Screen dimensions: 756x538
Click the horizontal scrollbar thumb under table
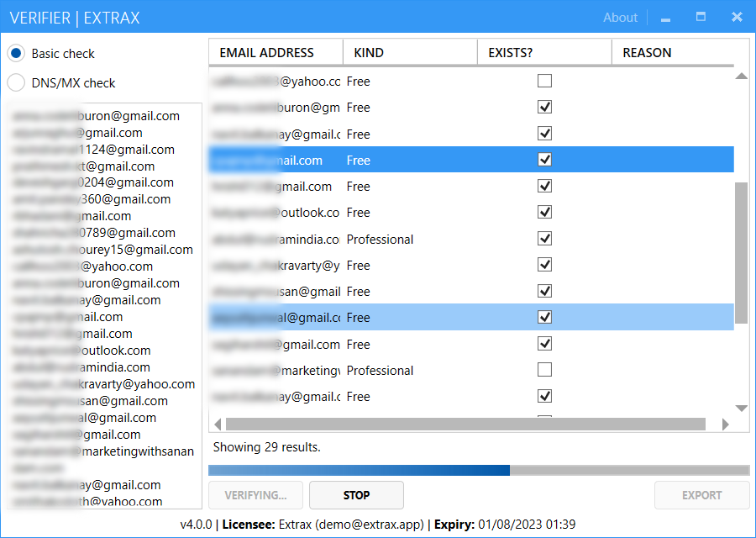(x=465, y=425)
